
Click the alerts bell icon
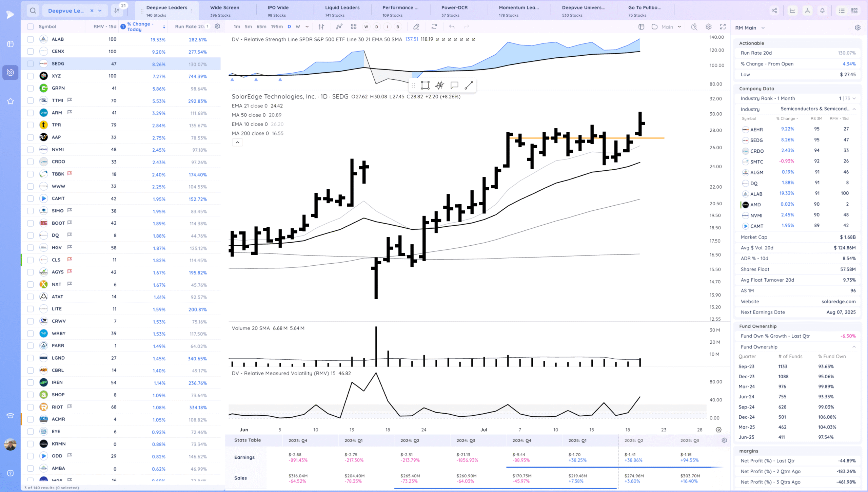[822, 11]
